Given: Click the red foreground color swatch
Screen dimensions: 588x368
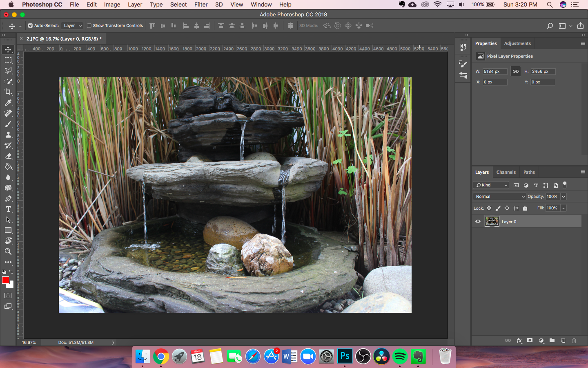Looking at the screenshot, I should click(5, 280).
